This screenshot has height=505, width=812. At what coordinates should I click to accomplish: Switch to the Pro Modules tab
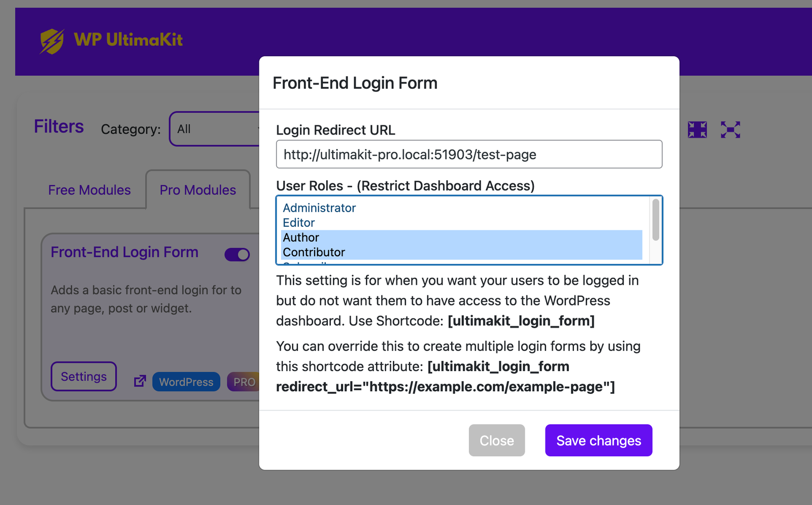click(x=197, y=190)
